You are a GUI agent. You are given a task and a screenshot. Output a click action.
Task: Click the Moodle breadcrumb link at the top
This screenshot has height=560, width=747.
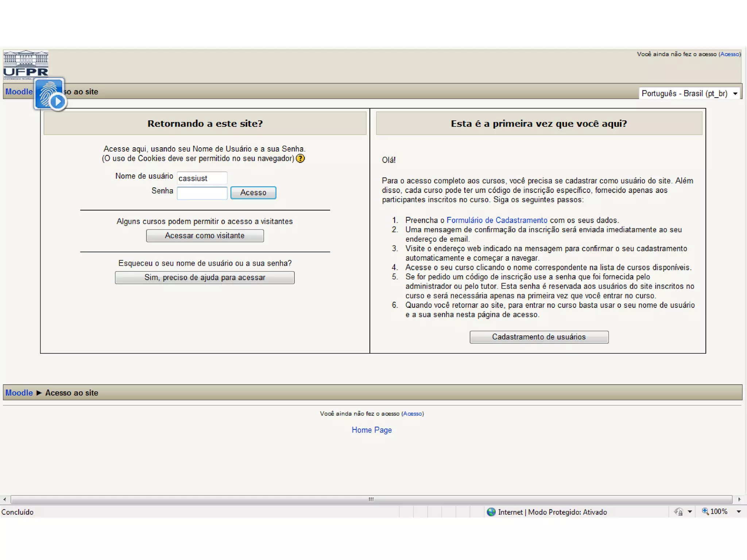click(x=19, y=92)
